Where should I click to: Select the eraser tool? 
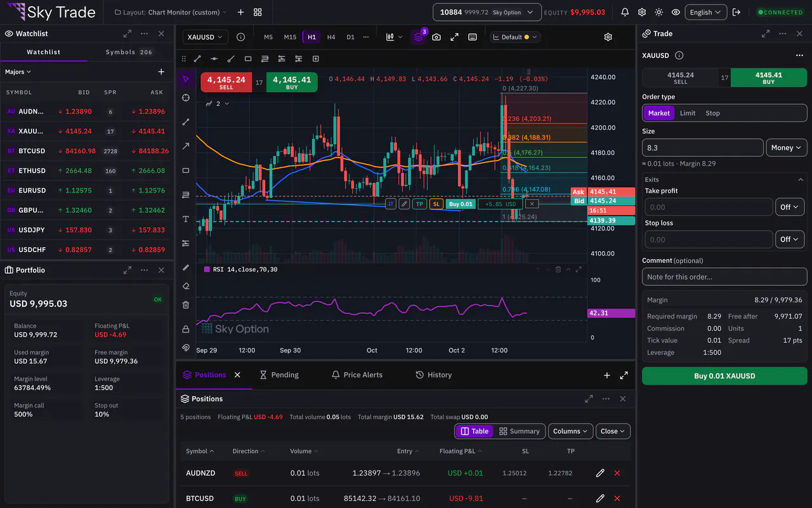tap(186, 286)
